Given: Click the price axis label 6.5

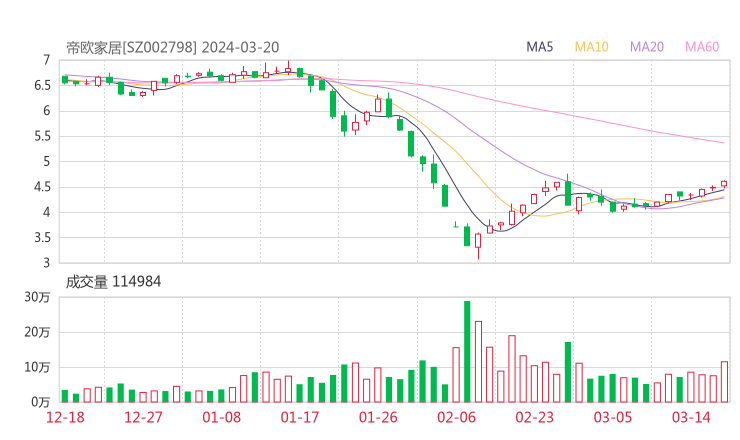Looking at the screenshot, I should (42, 85).
